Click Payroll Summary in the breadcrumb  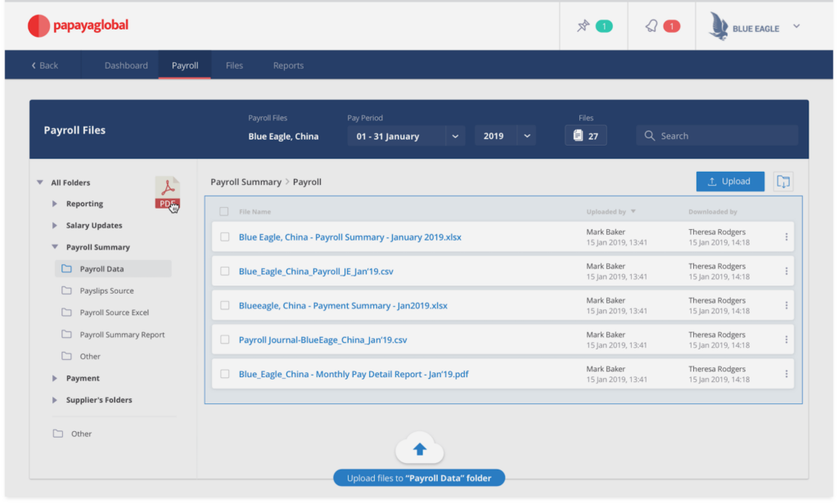pos(246,182)
